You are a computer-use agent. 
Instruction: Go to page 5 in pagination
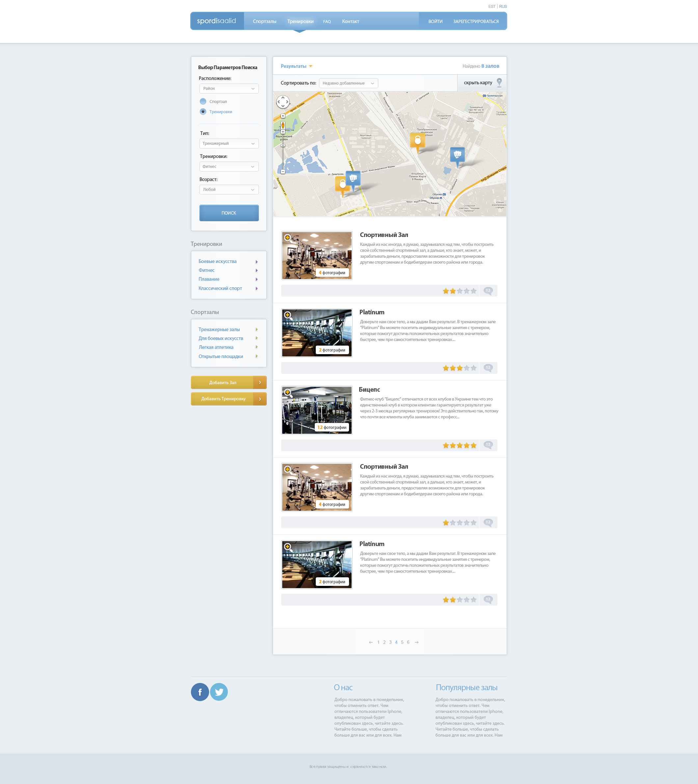pos(402,642)
